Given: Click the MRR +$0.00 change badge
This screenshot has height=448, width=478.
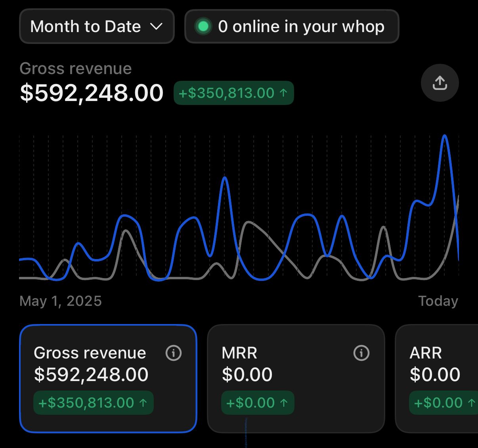Looking at the screenshot, I should click(258, 403).
